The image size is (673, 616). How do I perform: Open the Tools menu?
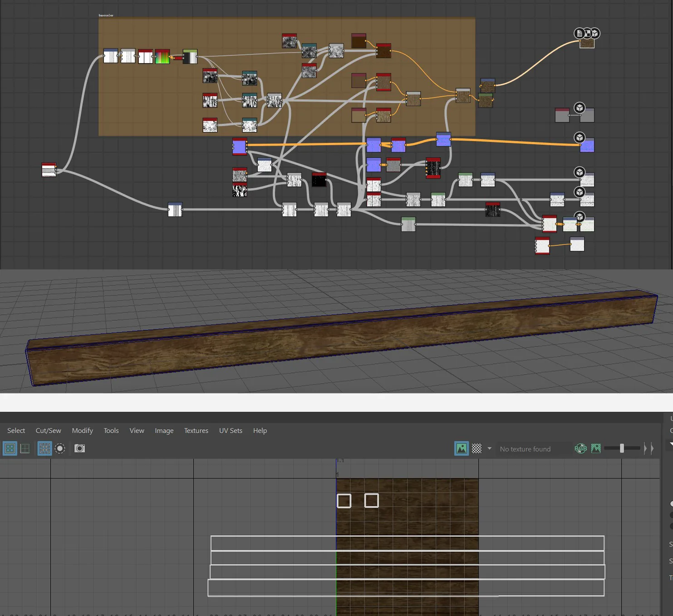pyautogui.click(x=111, y=430)
